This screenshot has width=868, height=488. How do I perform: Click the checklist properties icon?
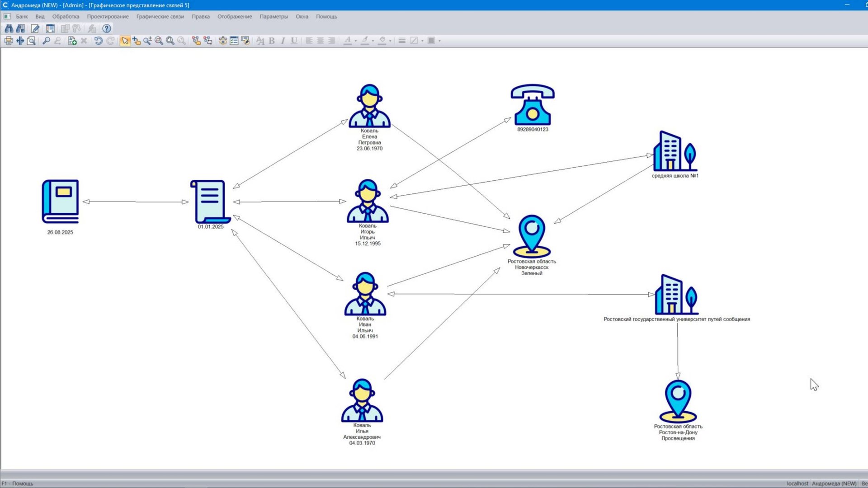[x=234, y=41]
